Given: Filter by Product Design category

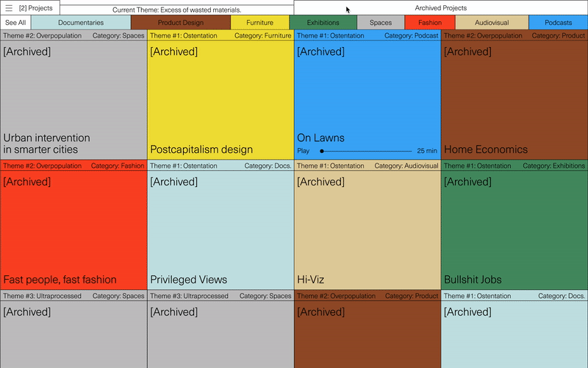Looking at the screenshot, I should click(180, 23).
